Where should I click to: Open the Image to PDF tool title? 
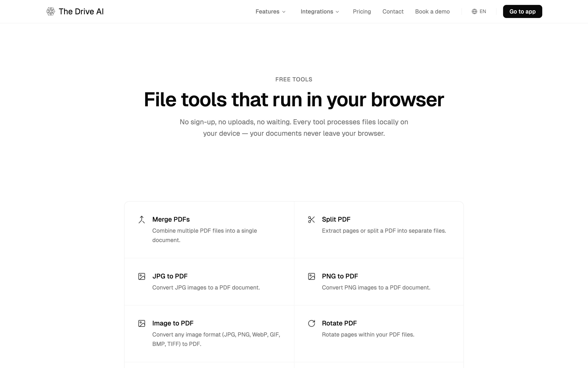pos(173,323)
